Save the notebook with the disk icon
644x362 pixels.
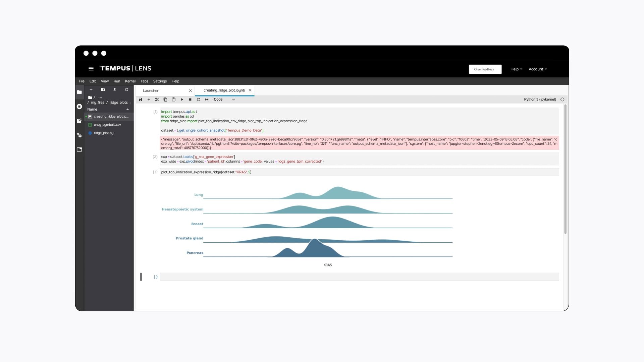pyautogui.click(x=141, y=100)
